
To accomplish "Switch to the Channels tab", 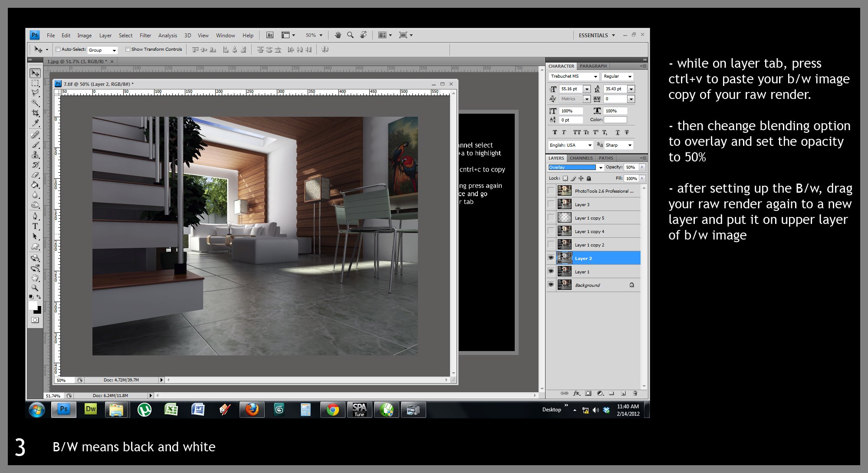I will [x=581, y=158].
